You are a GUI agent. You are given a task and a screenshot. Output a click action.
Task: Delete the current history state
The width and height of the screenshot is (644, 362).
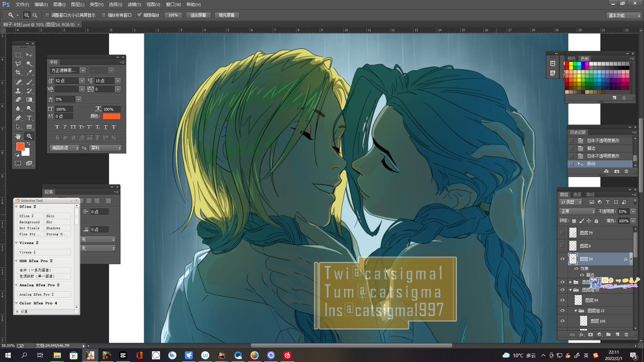[x=626, y=171]
